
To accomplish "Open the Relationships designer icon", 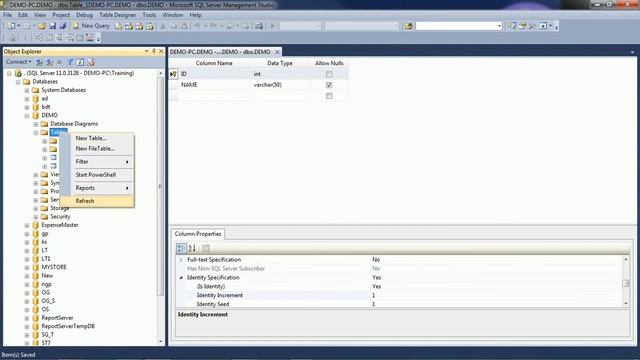I will pos(39,38).
